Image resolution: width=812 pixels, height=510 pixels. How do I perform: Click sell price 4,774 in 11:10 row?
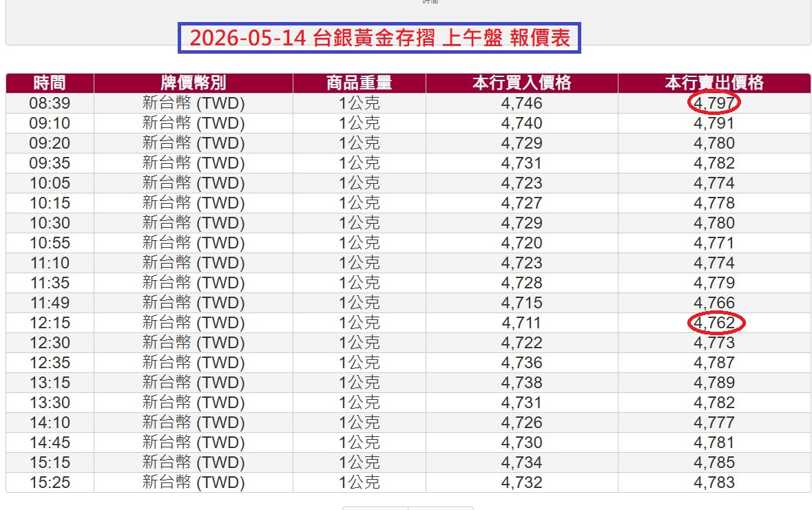click(714, 263)
